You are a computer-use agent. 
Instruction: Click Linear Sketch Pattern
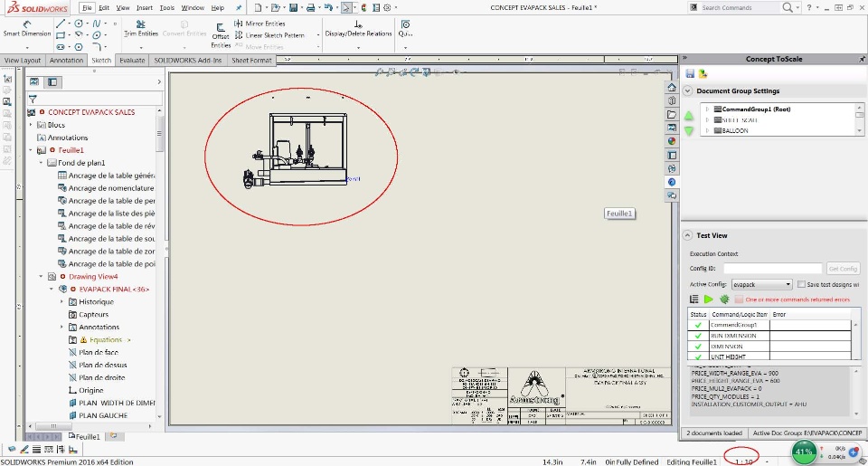click(x=269, y=35)
